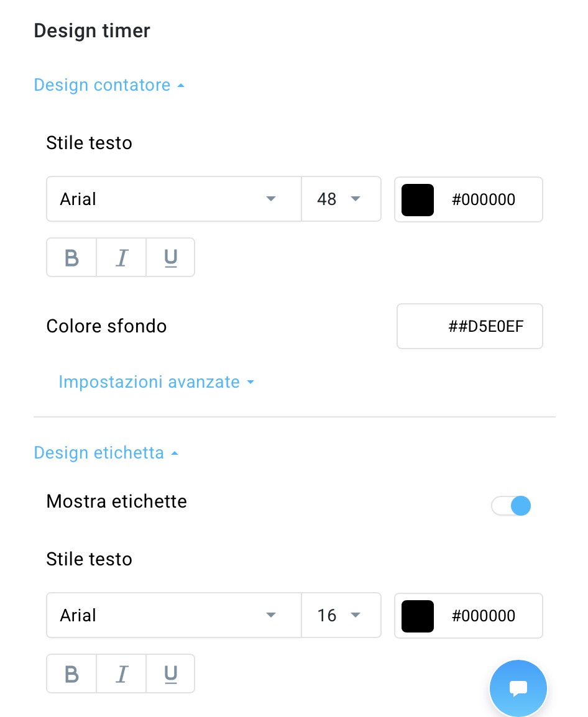Select the black counter text color swatch

[x=417, y=199]
